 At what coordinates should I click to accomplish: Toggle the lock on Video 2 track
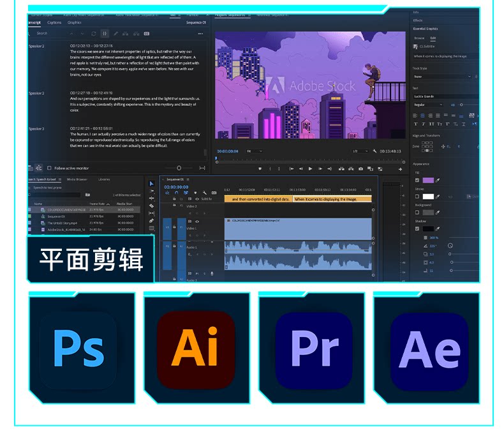(175, 205)
